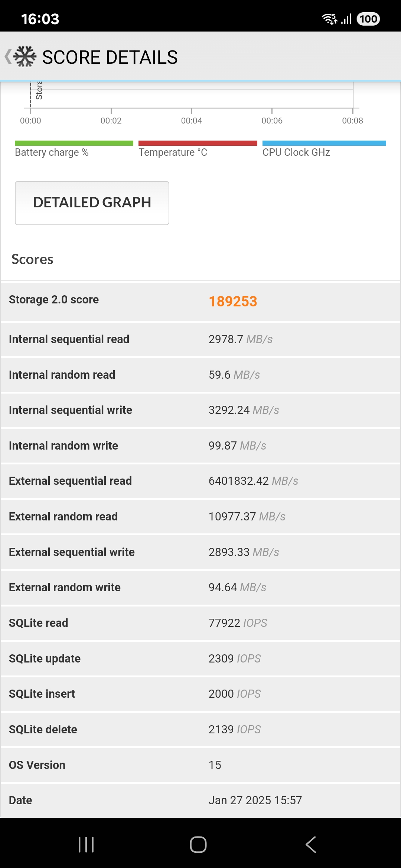Tap the clock time in status bar
This screenshot has width=401, height=868.
click(x=40, y=19)
